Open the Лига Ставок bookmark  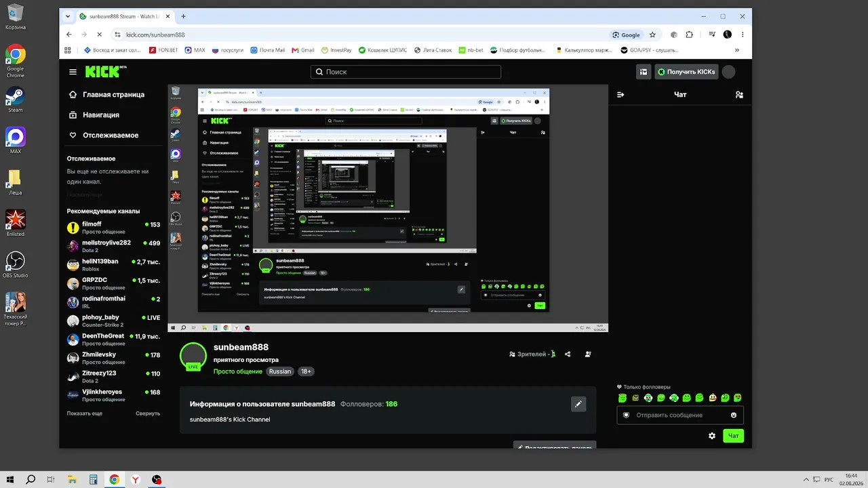point(431,50)
